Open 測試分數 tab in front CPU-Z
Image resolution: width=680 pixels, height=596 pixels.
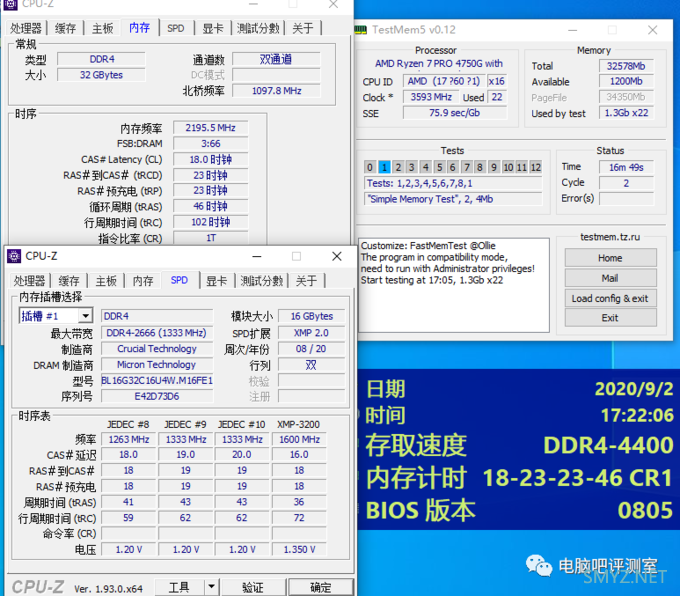[262, 281]
